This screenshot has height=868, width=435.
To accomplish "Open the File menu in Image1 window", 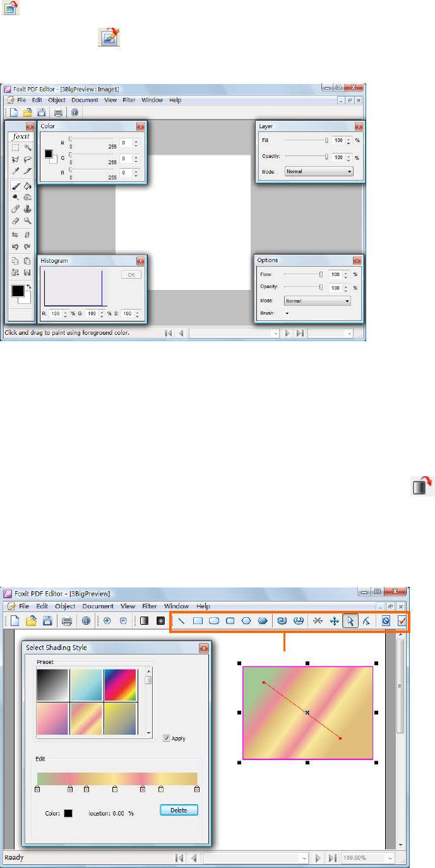I will point(21,100).
